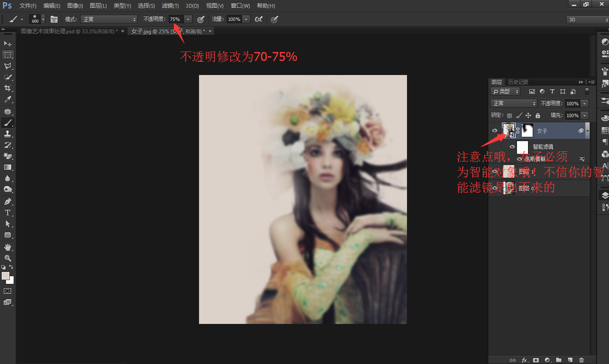This screenshot has height=364, width=609.
Task: Add a layer mask from the Layers panel
Action: pos(536,359)
